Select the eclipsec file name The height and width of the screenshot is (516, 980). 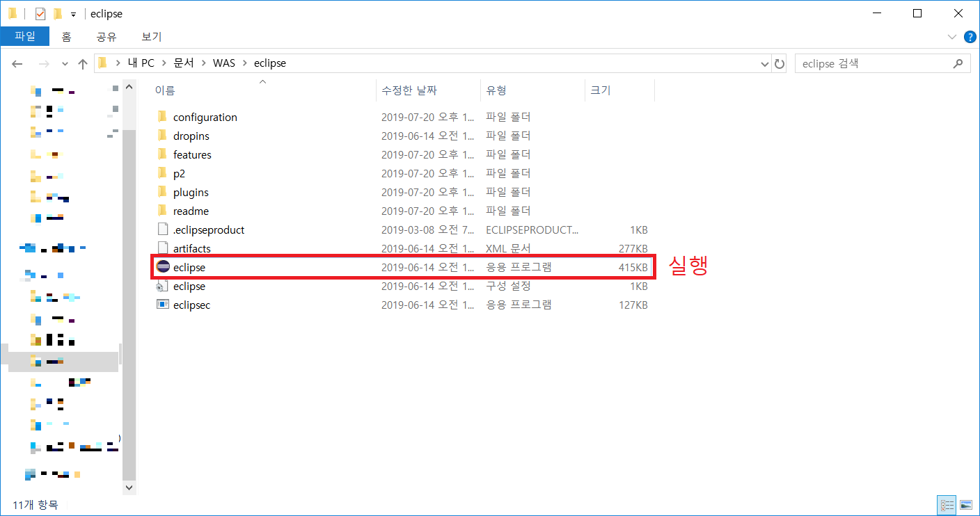(x=192, y=305)
